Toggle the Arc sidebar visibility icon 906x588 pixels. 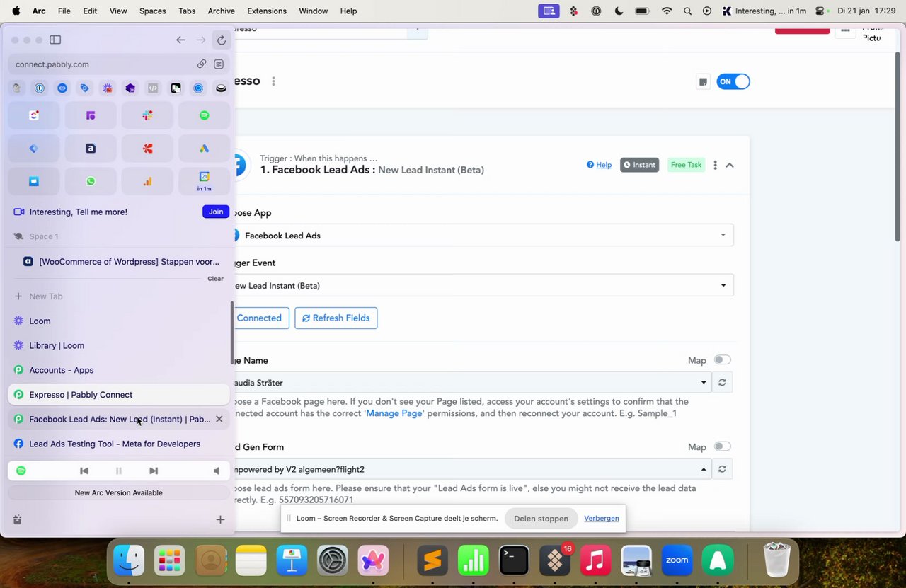55,40
